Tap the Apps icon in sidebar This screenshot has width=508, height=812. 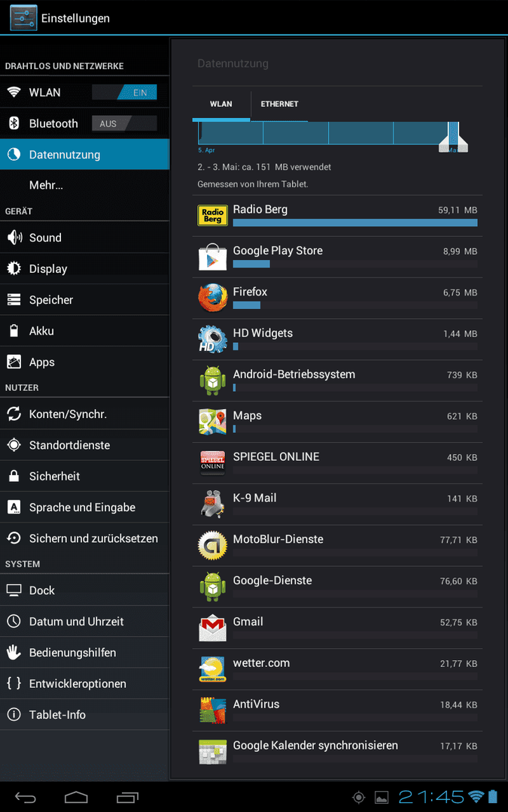pos(14,362)
